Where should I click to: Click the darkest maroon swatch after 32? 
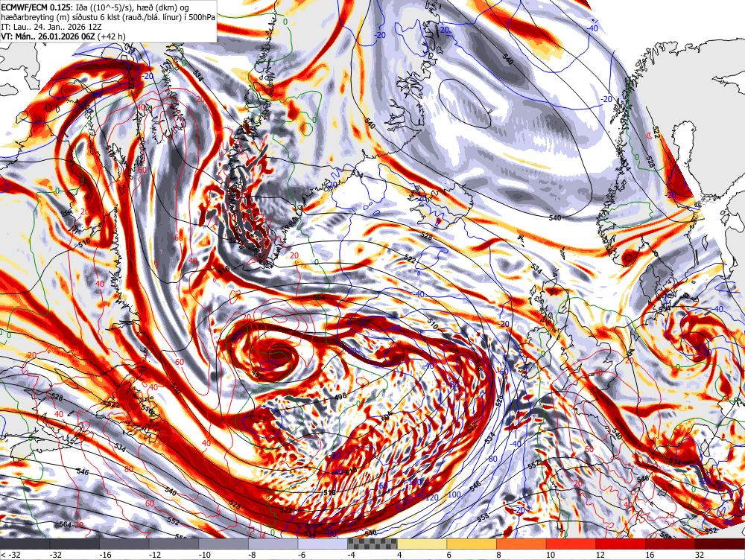(x=720, y=544)
